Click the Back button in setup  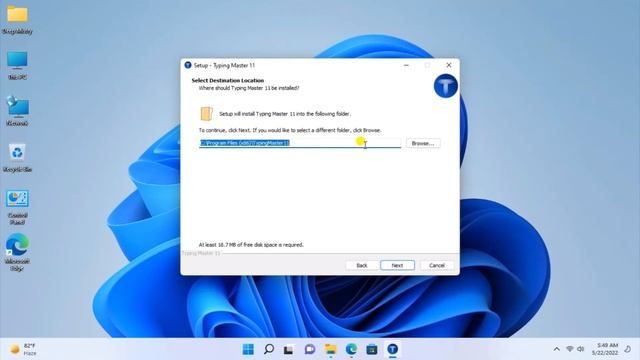(x=362, y=265)
